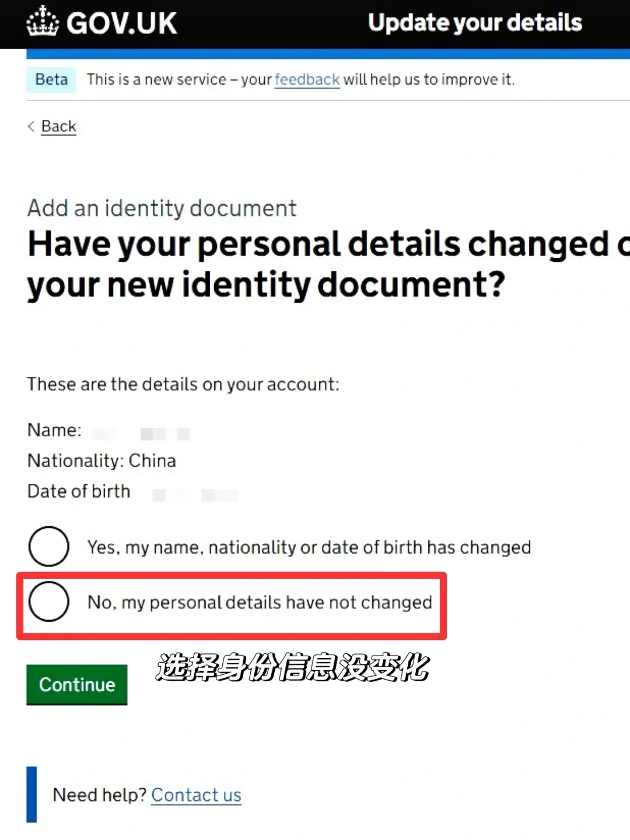
Task: Click the "Add an identity document" caption
Action: (162, 208)
